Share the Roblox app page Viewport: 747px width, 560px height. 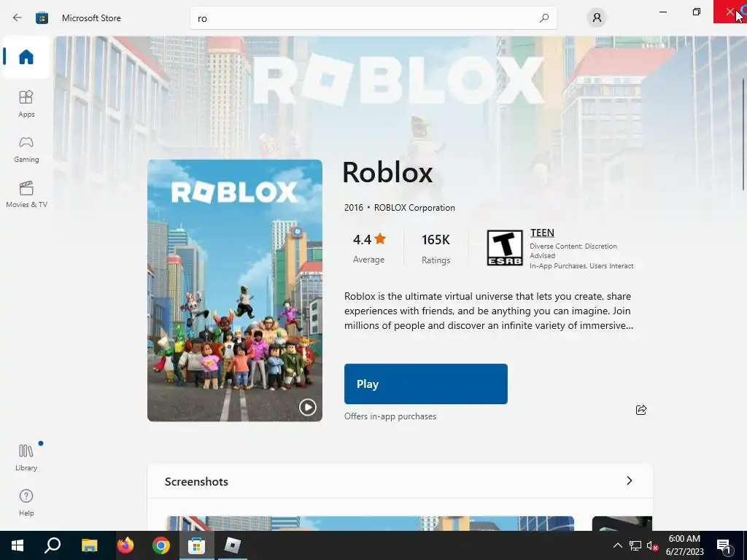[641, 410]
